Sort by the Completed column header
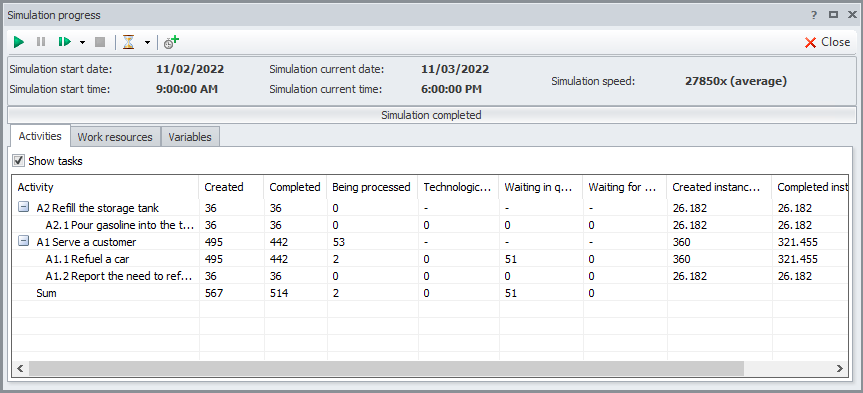 [295, 187]
